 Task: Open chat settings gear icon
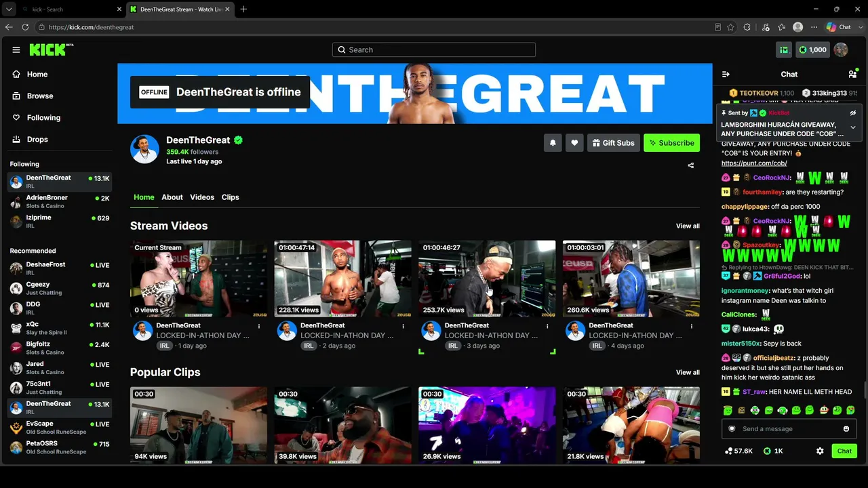(820, 451)
